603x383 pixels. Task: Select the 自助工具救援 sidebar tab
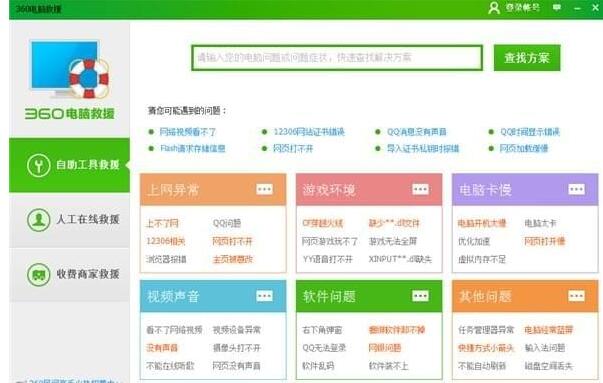tap(70, 165)
